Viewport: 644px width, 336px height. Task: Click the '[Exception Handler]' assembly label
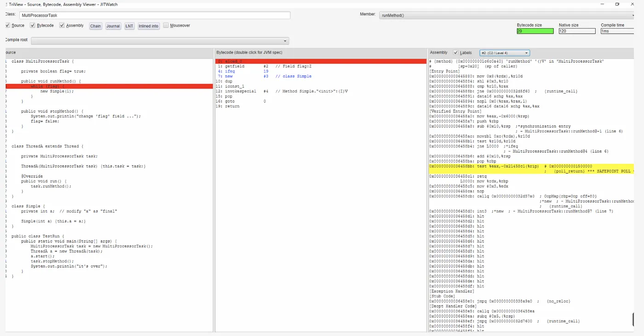click(452, 291)
